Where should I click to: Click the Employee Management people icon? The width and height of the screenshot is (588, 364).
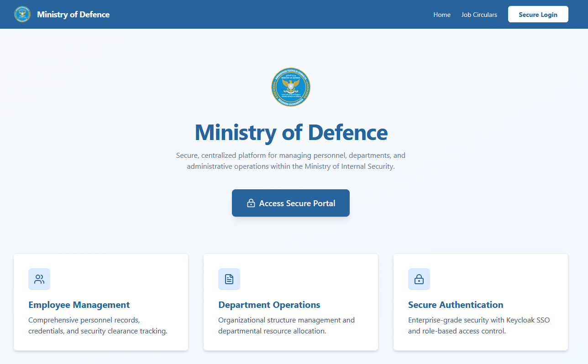[39, 279]
